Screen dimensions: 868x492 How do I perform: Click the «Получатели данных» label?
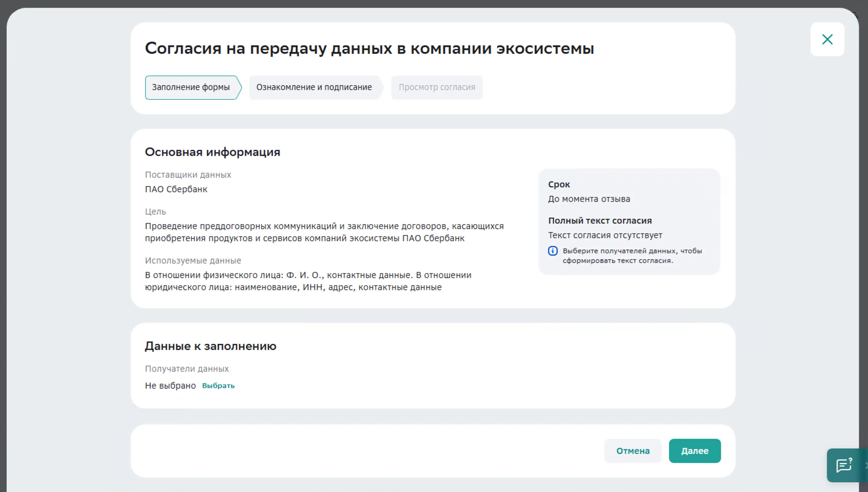coord(187,369)
